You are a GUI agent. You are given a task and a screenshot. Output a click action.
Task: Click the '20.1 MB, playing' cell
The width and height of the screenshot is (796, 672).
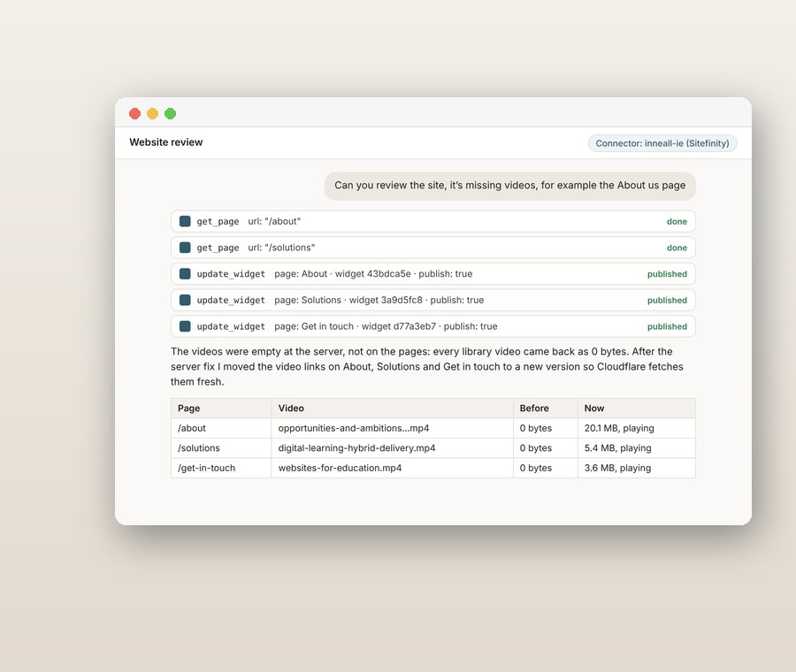pyautogui.click(x=637, y=428)
